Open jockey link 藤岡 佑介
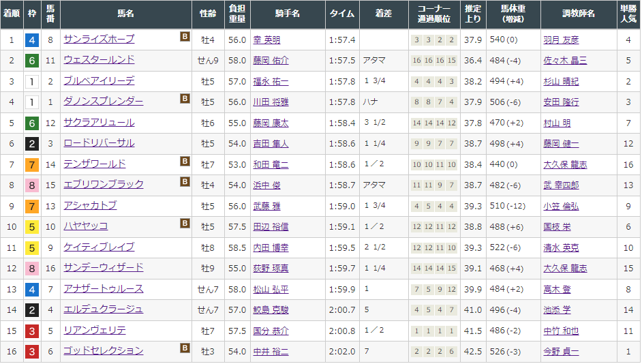Viewport: 642px width, 364px height. pyautogui.click(x=271, y=61)
